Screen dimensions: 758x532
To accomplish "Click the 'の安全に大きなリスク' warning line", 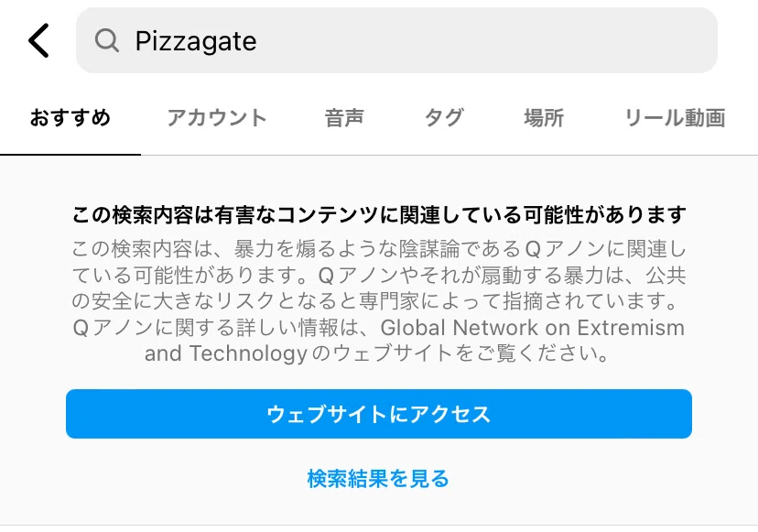I will pos(375,301).
